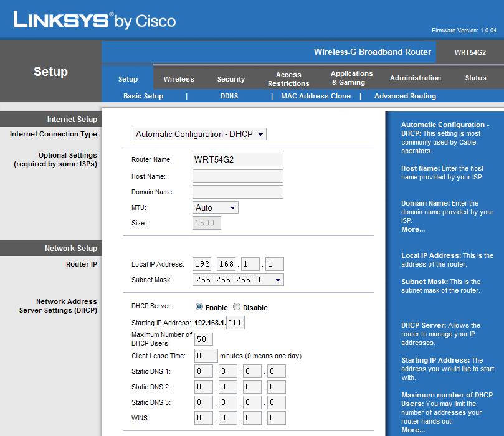Screen dimensions: 504x436
Task: Click the Router IP sidebar label
Action: tap(82, 264)
